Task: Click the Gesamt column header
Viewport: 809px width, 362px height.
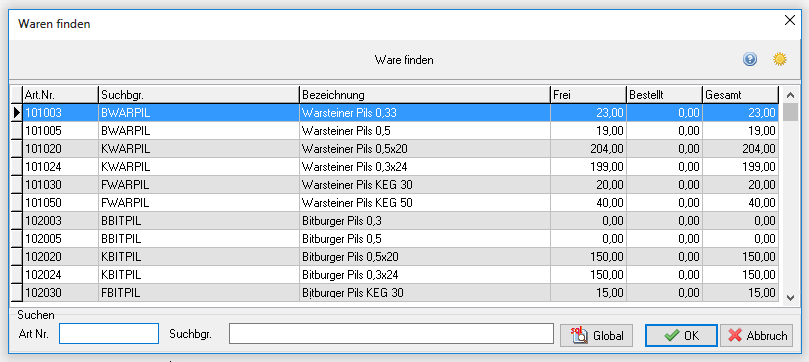Action: [740, 95]
